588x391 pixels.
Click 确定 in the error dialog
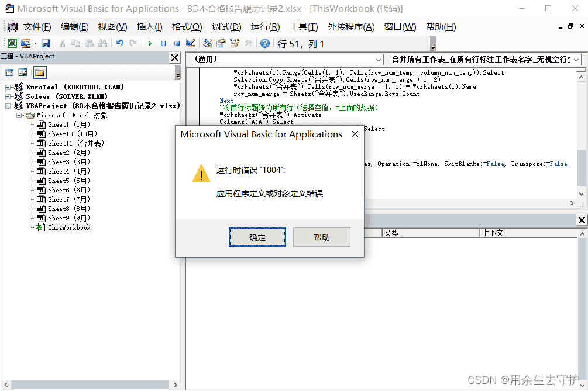tap(257, 237)
